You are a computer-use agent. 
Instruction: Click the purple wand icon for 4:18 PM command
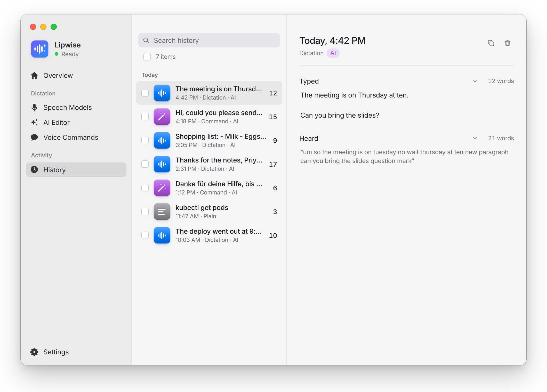(162, 117)
